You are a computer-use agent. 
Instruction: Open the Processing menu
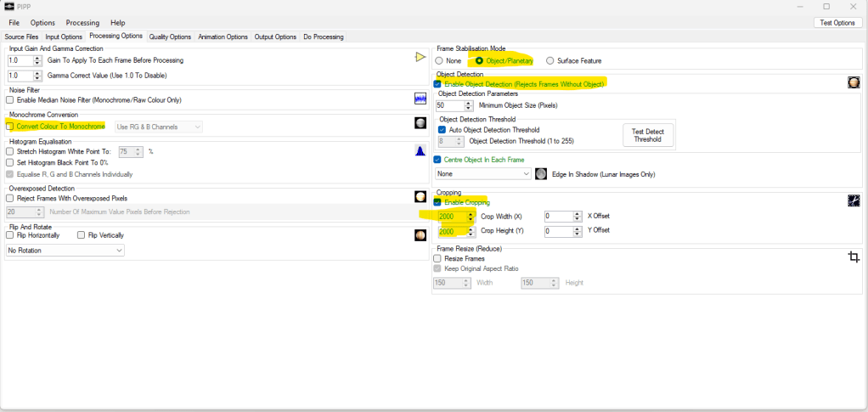(82, 23)
